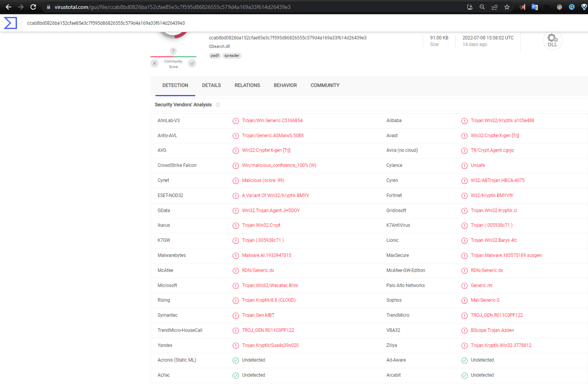This screenshot has height=384, width=588.
Task: Click the green check icon for Ad-Aware
Action: pyautogui.click(x=465, y=360)
